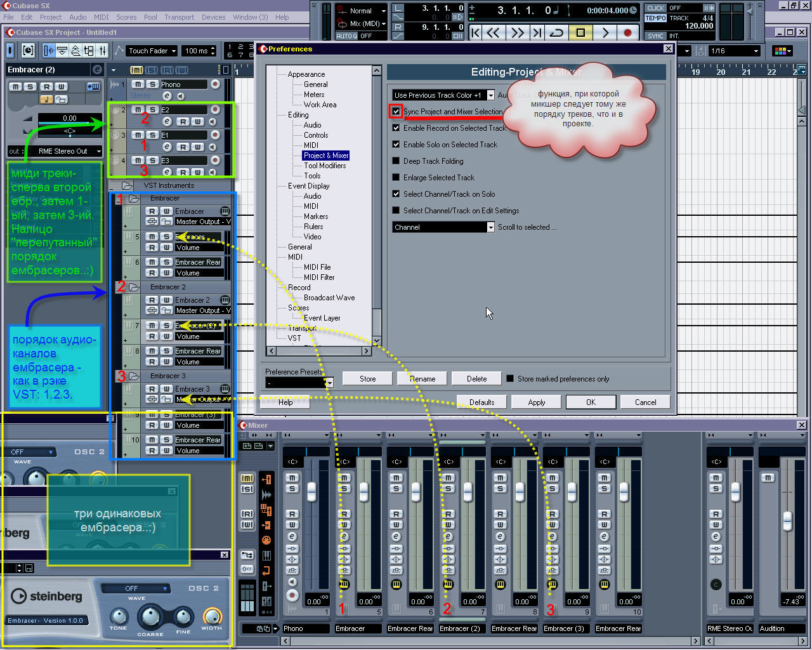Mute Embracer Rear channel 6 in the Mixer

pyautogui.click(x=396, y=477)
